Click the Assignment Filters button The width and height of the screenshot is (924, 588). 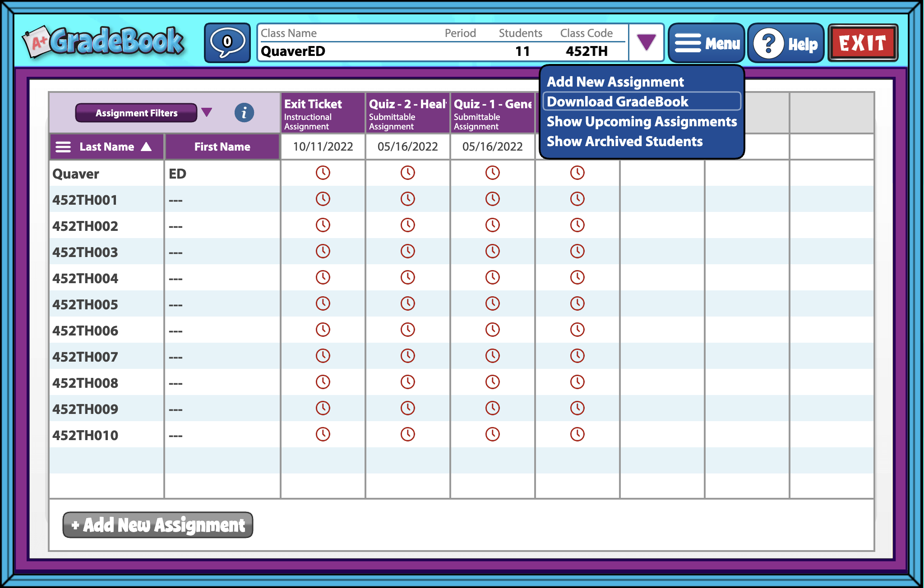pos(136,113)
